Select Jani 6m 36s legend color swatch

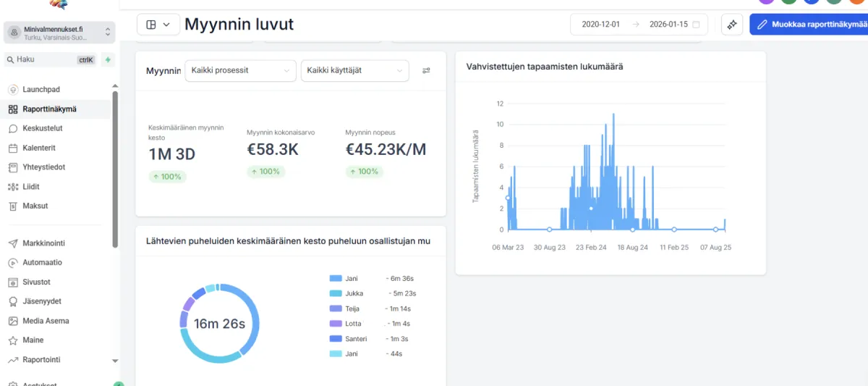[x=335, y=278]
